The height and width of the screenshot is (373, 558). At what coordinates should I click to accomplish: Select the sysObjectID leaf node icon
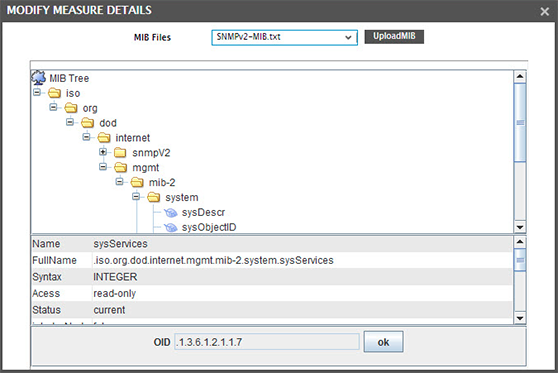click(x=170, y=227)
